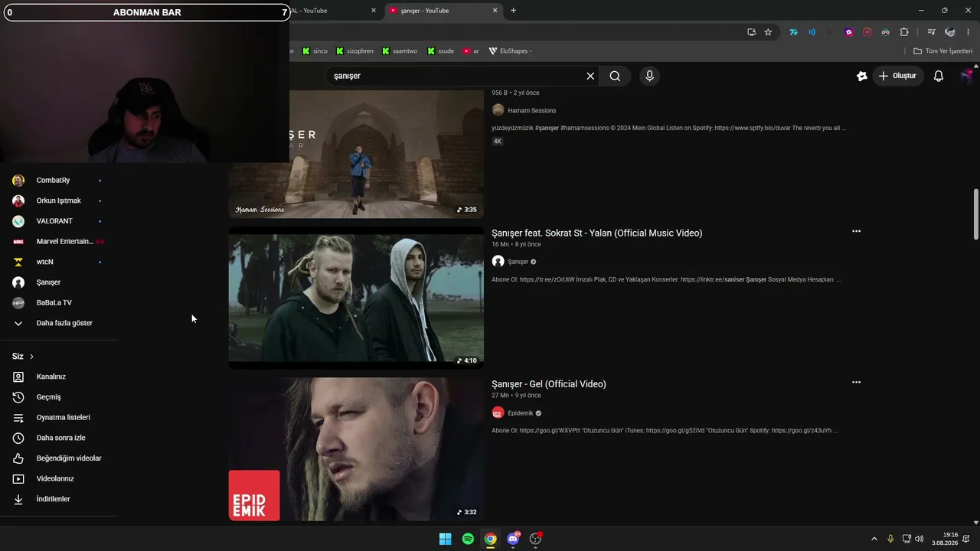Open the EloShapes bookmark

click(x=510, y=51)
